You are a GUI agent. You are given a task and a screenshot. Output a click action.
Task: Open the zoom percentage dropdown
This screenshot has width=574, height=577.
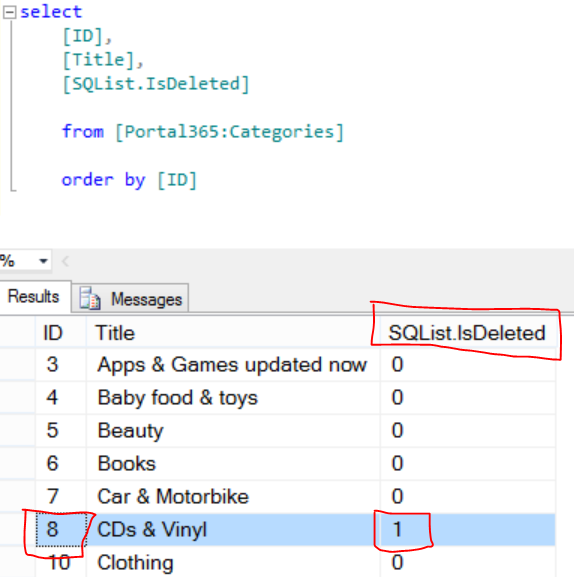point(43,261)
